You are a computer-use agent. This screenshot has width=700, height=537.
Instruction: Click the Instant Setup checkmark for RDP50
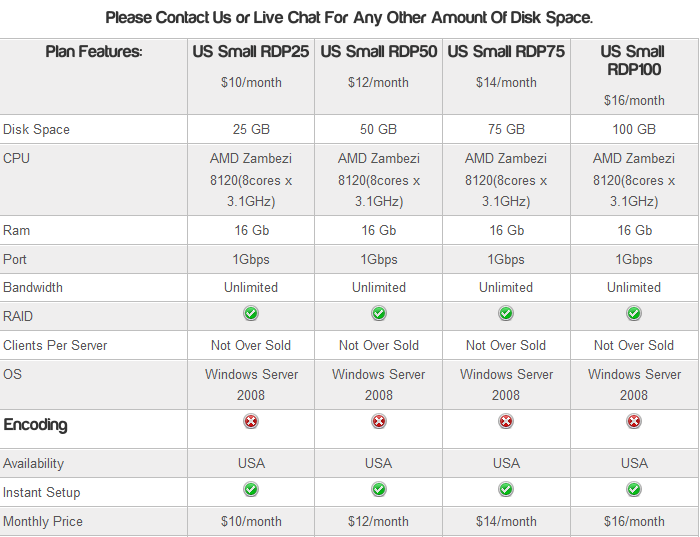pos(379,490)
